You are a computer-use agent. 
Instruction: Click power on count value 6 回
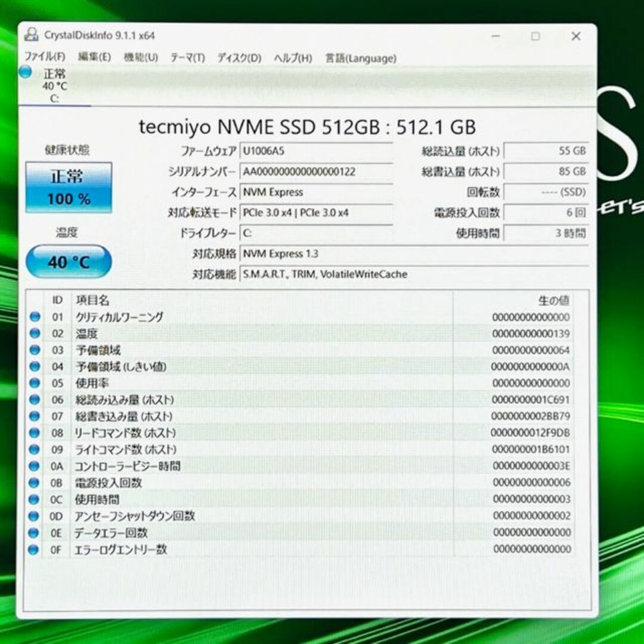(x=546, y=212)
